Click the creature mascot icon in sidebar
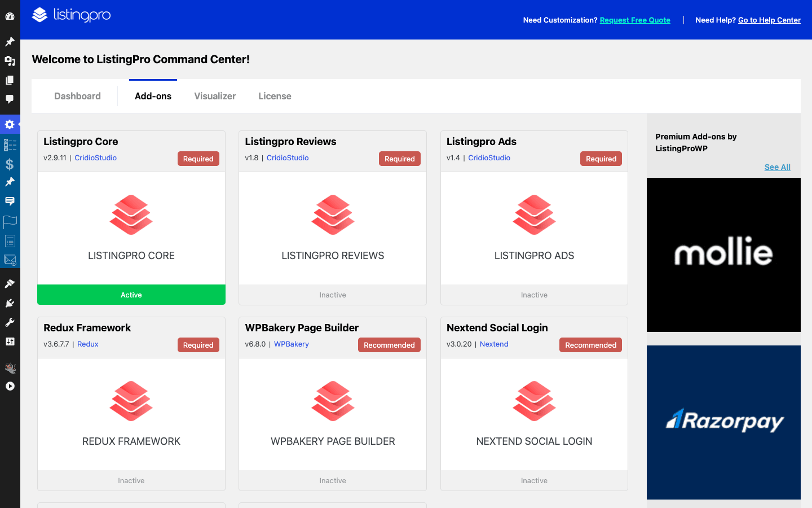 (10, 367)
